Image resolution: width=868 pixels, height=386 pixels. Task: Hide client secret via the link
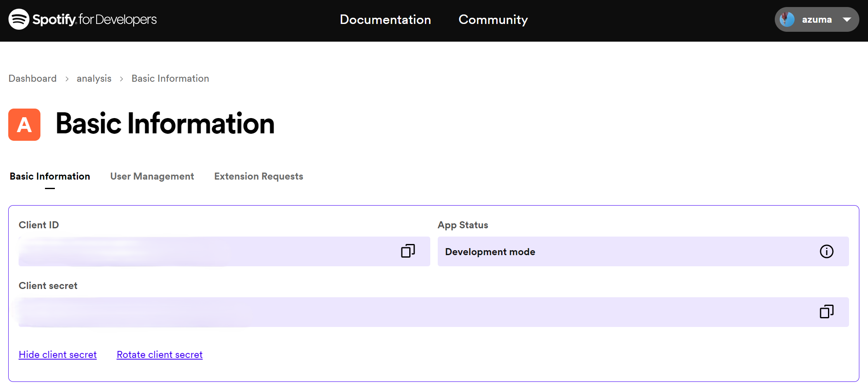[x=58, y=355]
